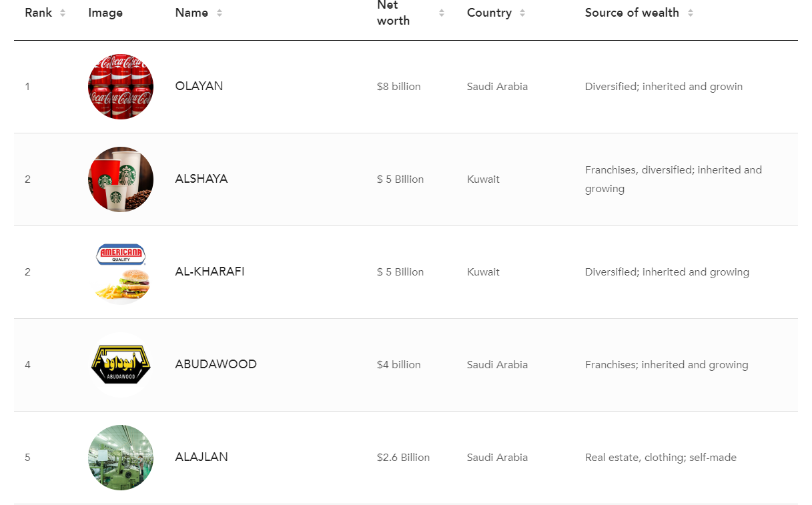Select the ALSHAYA name entry
This screenshot has height=505, width=812.
pos(201,179)
